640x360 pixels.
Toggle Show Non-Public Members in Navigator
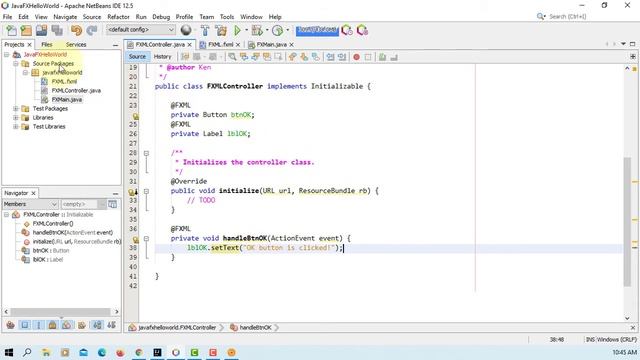[x=52, y=325]
